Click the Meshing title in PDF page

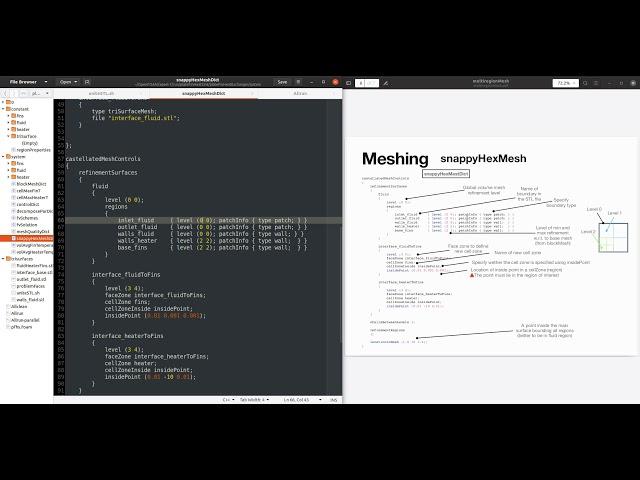click(395, 159)
